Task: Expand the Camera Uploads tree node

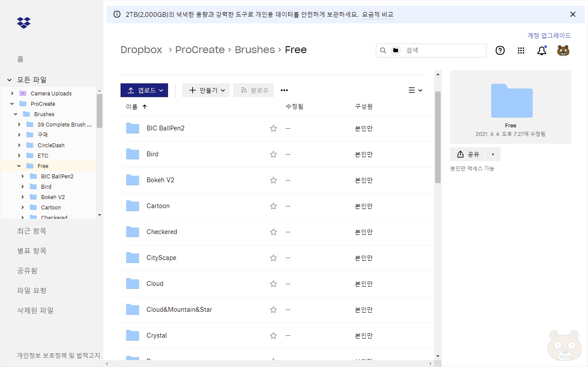Action: pyautogui.click(x=12, y=93)
